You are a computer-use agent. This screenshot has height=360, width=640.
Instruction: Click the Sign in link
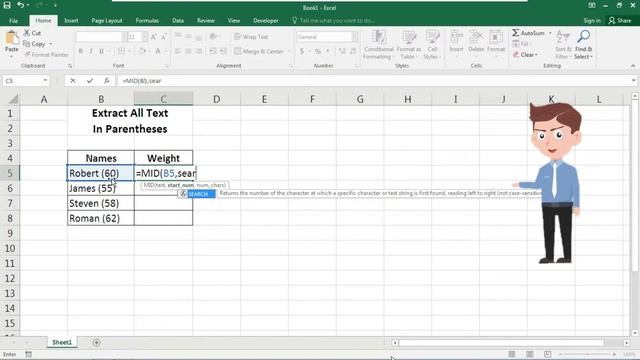(x=592, y=20)
